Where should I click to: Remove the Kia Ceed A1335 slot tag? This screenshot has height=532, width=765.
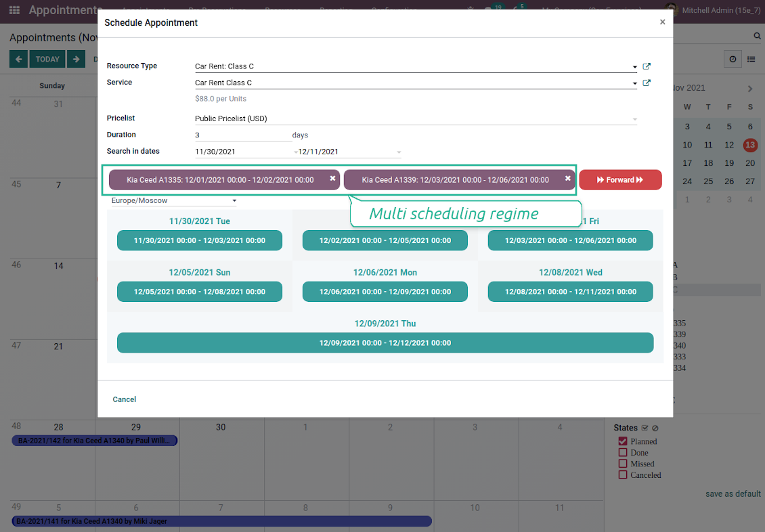(x=332, y=179)
